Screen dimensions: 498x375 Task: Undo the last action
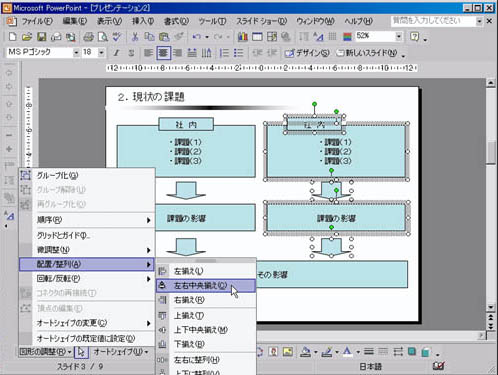point(197,36)
